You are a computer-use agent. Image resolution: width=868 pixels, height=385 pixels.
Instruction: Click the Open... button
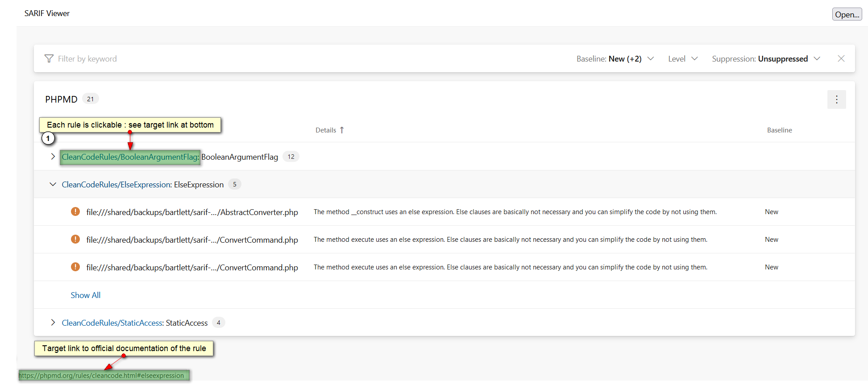847,14
